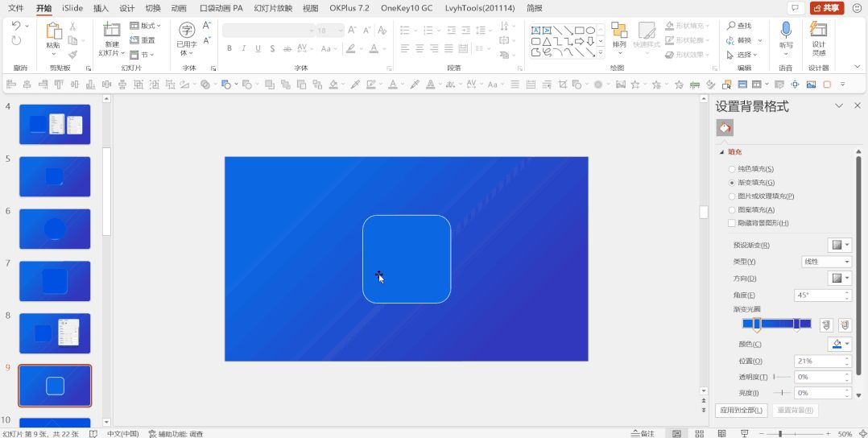Open the gradient stop Color picker

[839, 344]
